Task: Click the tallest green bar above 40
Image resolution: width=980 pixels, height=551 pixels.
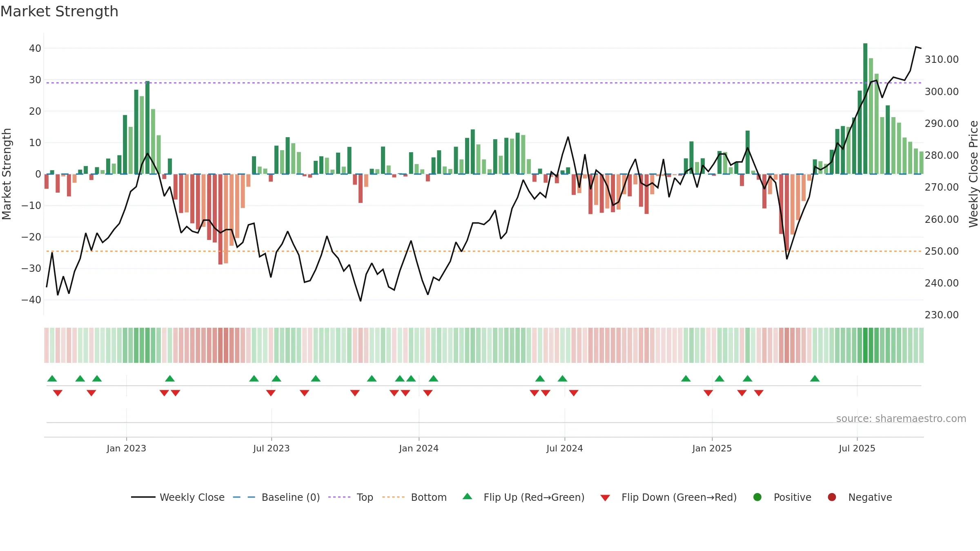Action: (865, 109)
